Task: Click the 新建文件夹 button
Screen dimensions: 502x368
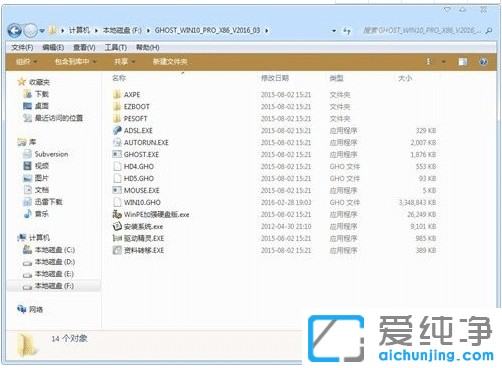Action: [x=170, y=62]
